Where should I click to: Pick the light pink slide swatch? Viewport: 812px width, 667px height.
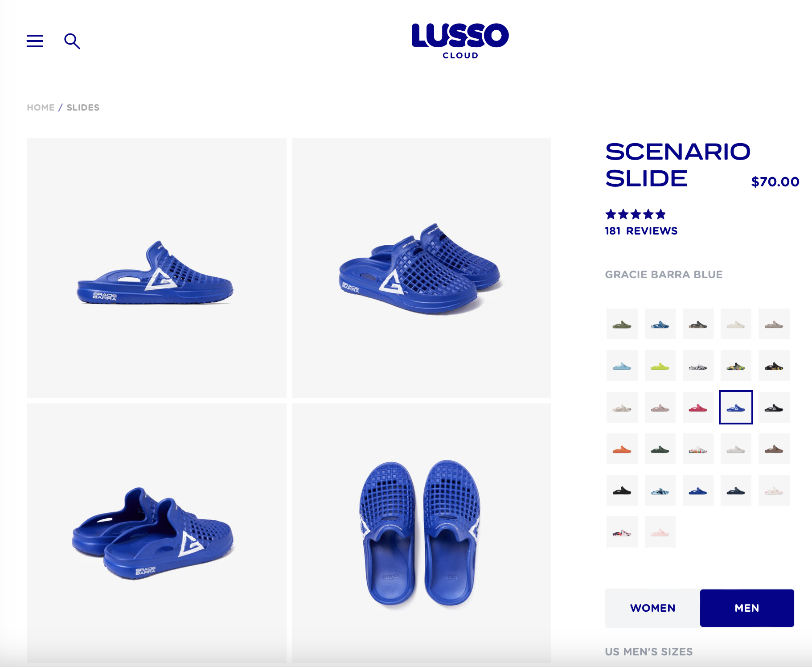660,532
